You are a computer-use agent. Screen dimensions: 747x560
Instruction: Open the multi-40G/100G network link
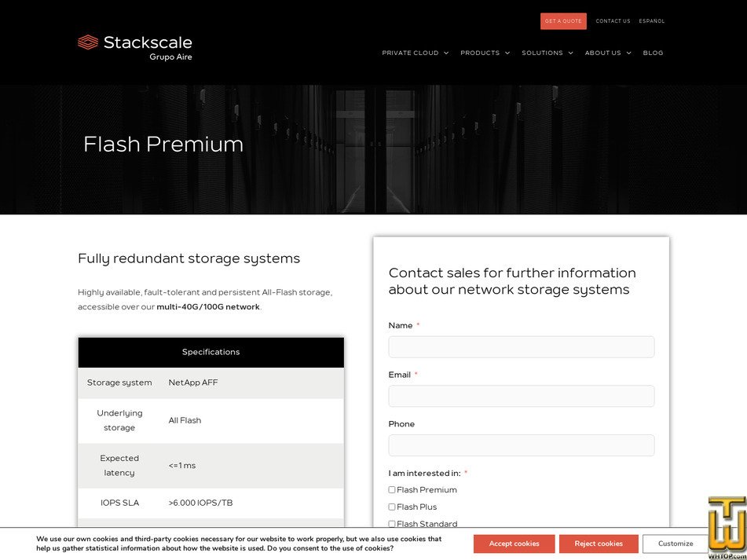click(x=207, y=306)
